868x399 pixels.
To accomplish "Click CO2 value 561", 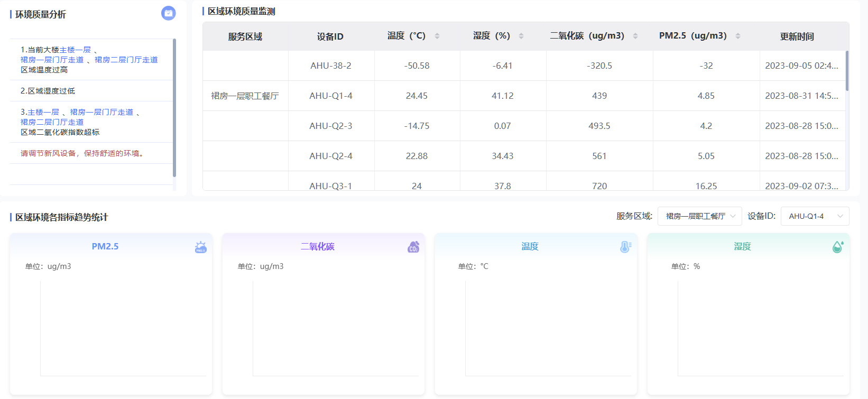I will tap(599, 156).
